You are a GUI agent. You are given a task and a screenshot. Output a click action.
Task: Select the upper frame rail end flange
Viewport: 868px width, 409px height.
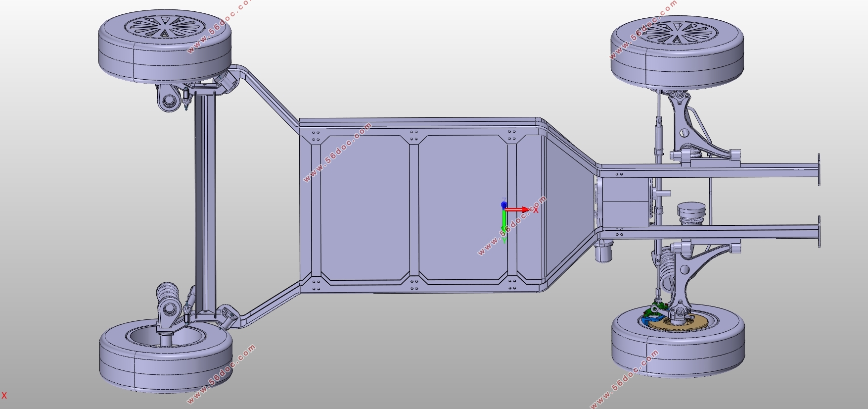(x=819, y=170)
